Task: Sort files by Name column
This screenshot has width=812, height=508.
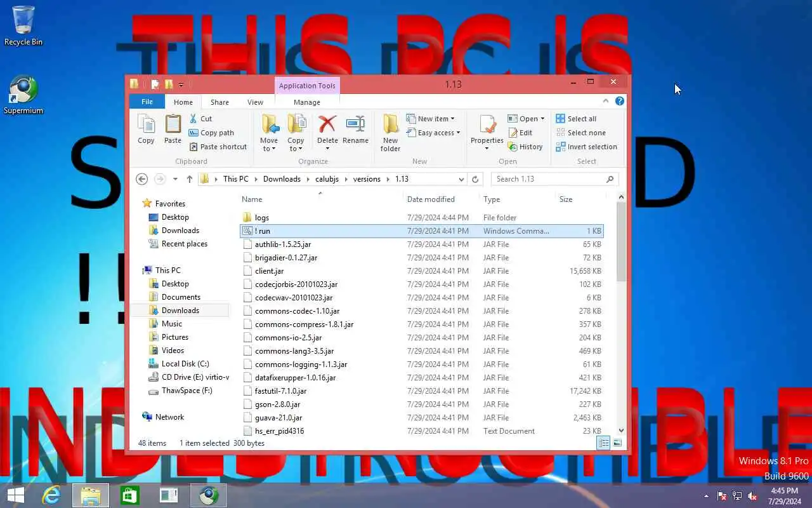Action: pos(320,199)
